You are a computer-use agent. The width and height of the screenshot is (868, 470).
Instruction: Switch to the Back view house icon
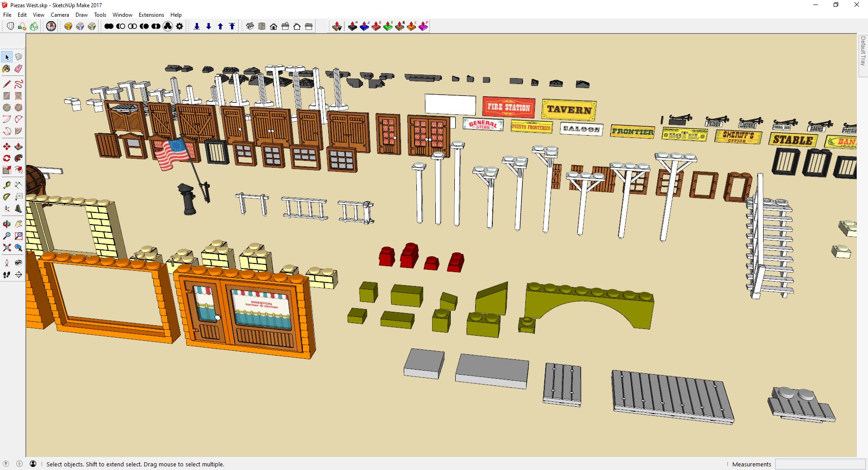click(x=297, y=26)
